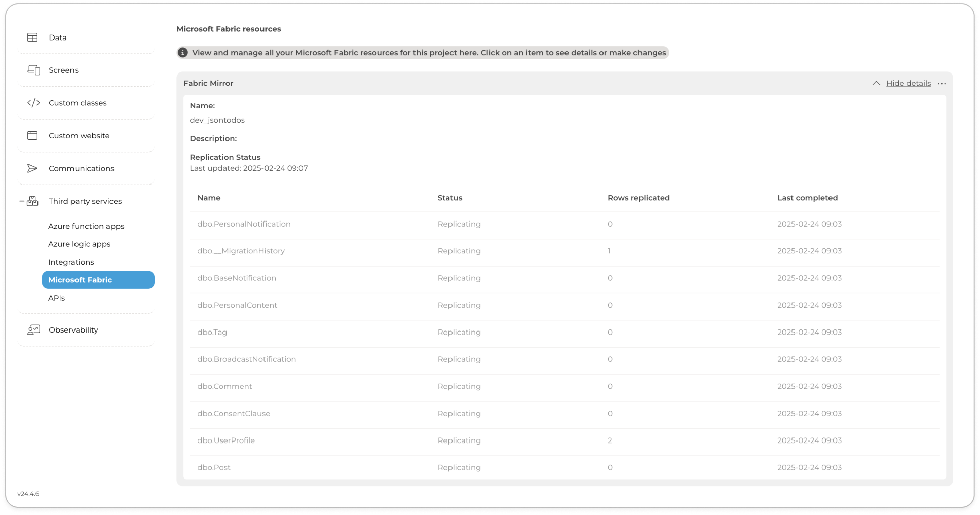980x515 pixels.
Task: Open Azure function apps submenu item
Action: pyautogui.click(x=86, y=226)
